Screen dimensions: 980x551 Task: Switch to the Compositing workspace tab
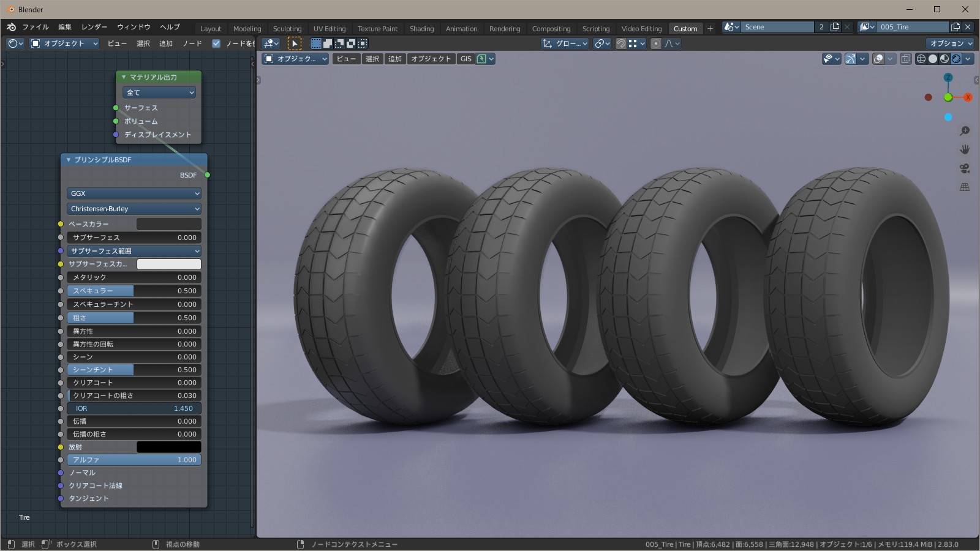click(x=551, y=29)
